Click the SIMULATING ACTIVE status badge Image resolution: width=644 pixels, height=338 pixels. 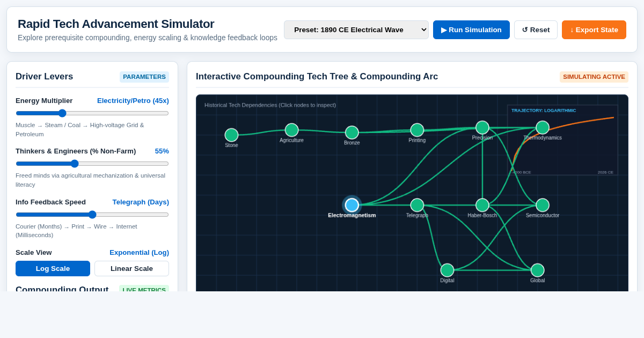(594, 77)
